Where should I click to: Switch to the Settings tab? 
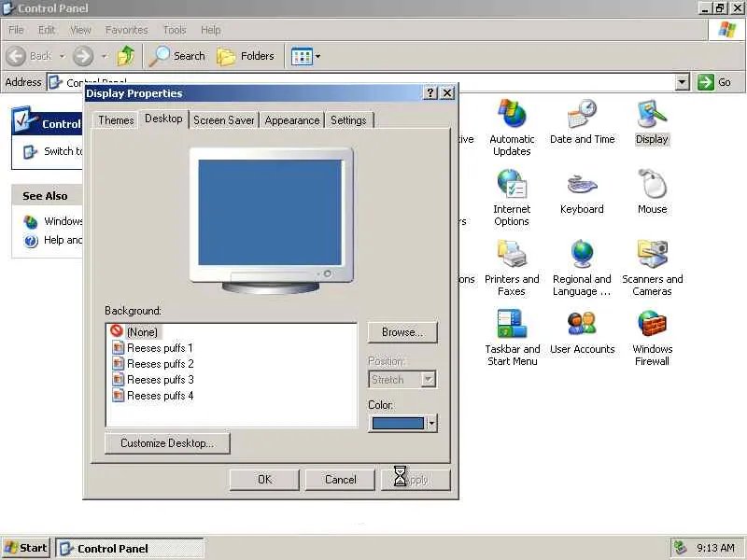pyautogui.click(x=348, y=120)
